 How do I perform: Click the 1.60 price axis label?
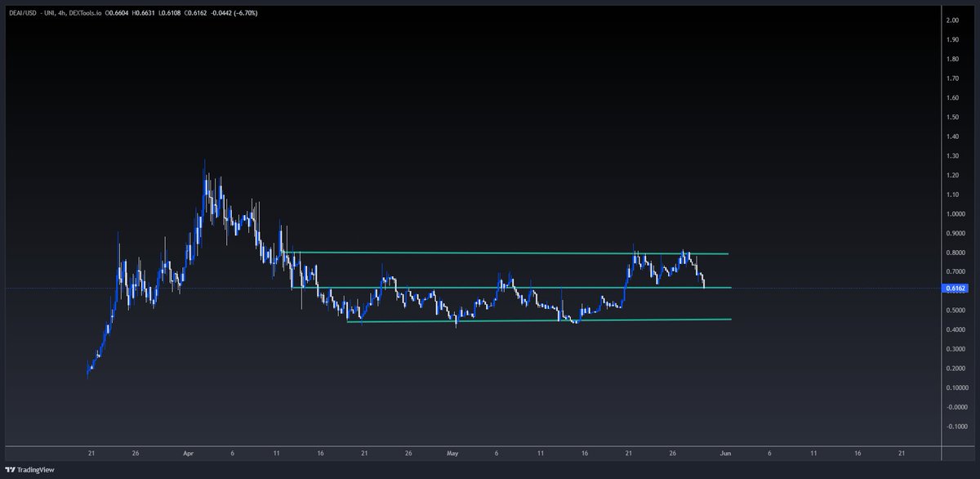tap(952, 98)
